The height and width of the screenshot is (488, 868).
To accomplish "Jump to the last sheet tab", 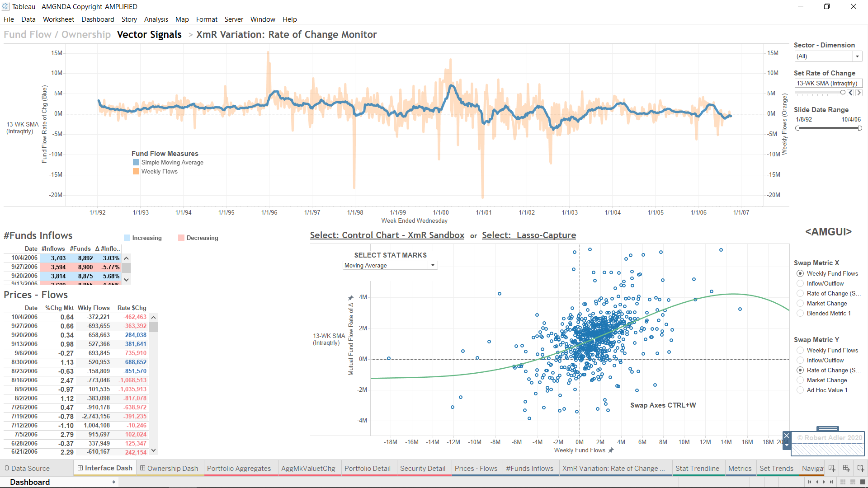I will pos(831,482).
